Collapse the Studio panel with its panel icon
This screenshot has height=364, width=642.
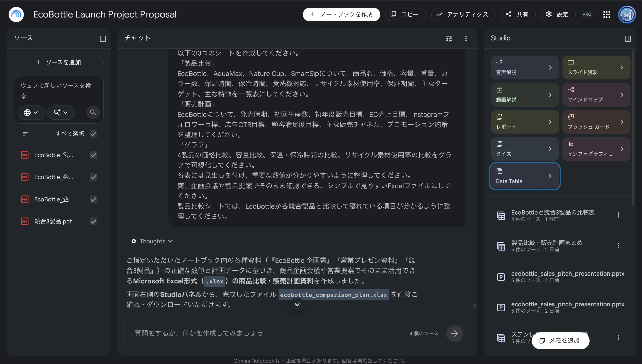pyautogui.click(x=628, y=38)
